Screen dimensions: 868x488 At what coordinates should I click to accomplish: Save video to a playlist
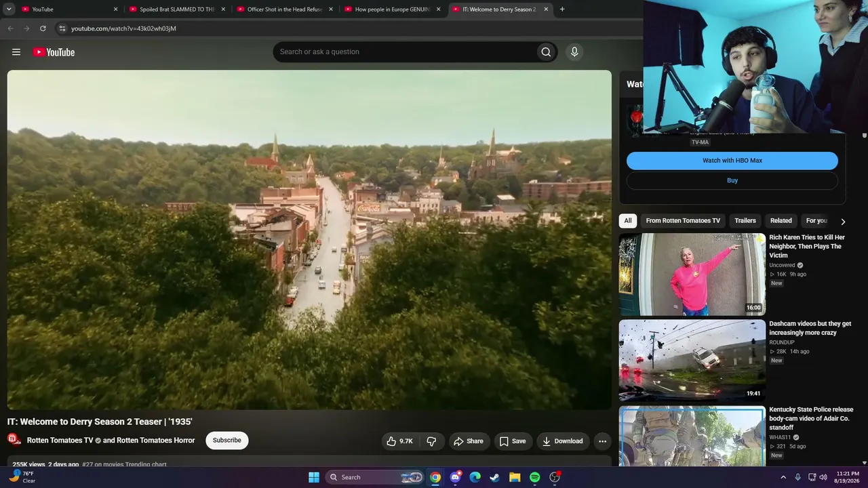[513, 441]
